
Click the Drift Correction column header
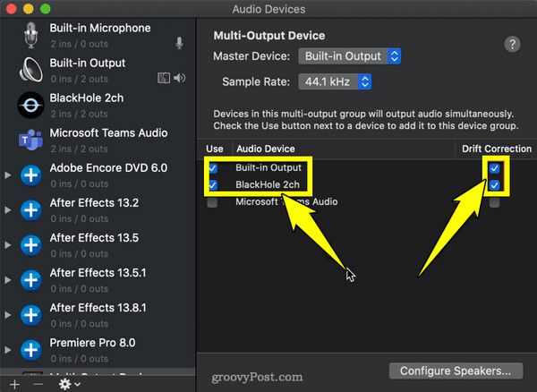497,149
